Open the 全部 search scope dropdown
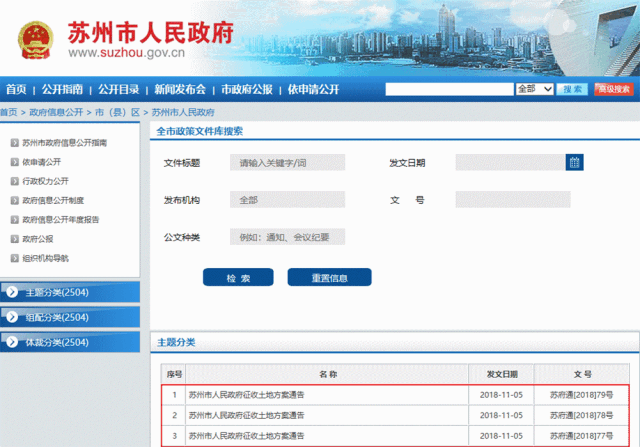 coord(533,89)
